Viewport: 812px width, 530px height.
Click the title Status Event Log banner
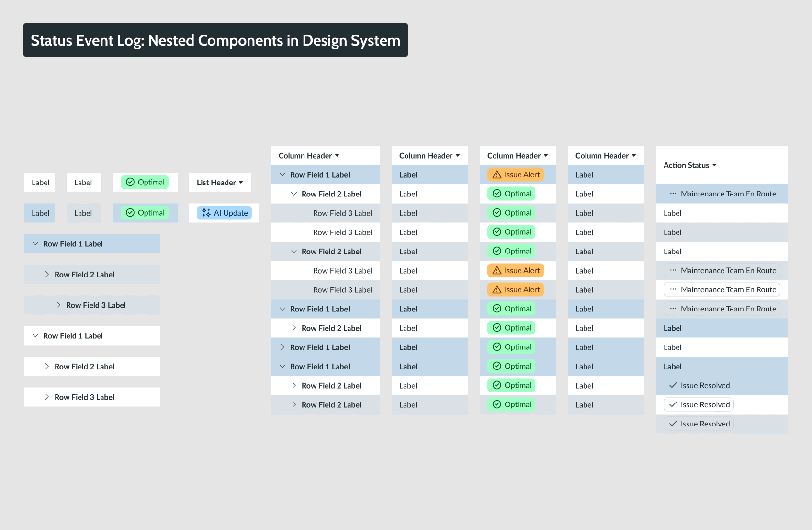pos(215,40)
